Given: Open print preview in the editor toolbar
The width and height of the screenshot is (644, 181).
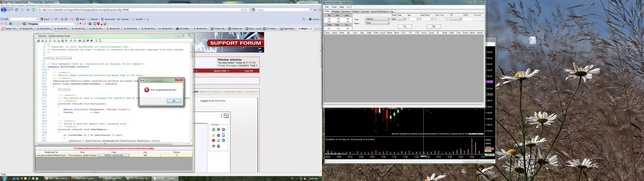Looking at the screenshot, I should pos(46,41).
